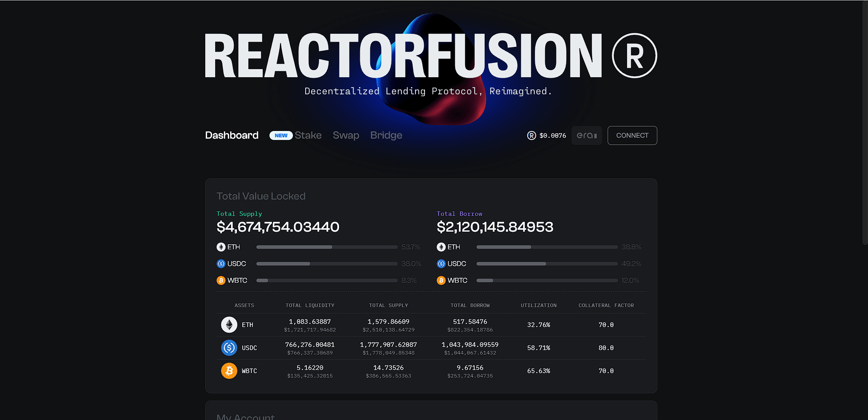Click the 49.2% USDC borrow share

click(632, 264)
